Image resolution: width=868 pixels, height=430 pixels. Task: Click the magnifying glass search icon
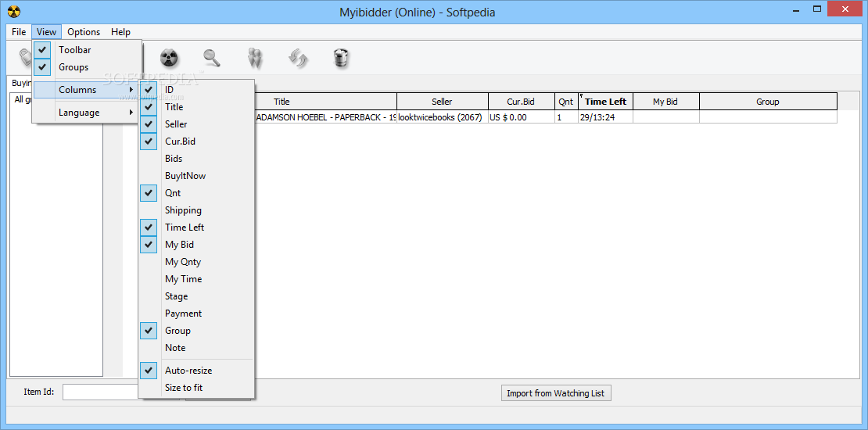(212, 58)
